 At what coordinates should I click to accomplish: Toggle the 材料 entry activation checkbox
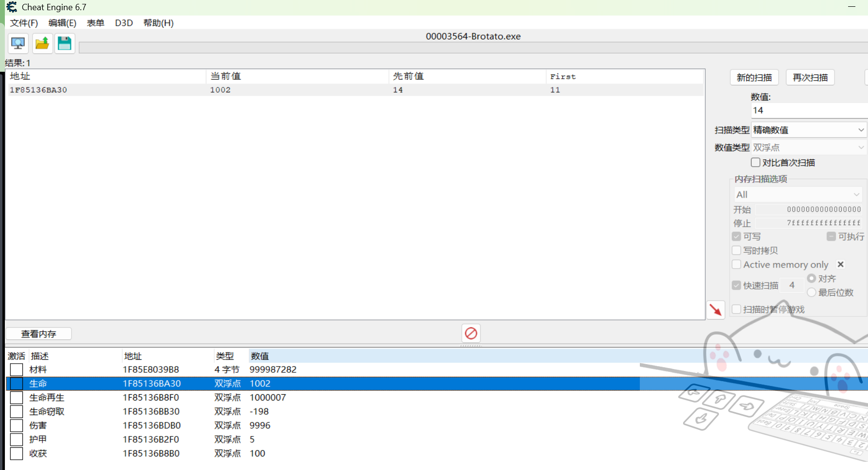pos(17,369)
